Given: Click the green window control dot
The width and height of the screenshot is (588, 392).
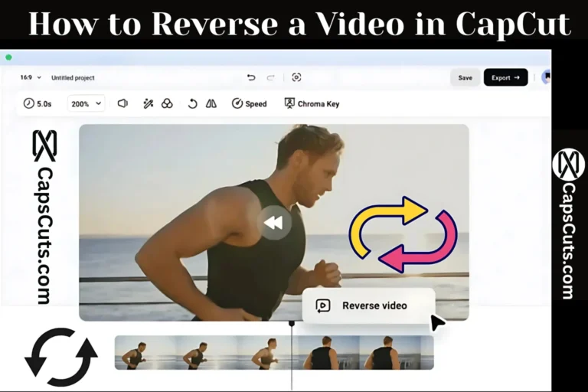Looking at the screenshot, I should pyautogui.click(x=8, y=57).
